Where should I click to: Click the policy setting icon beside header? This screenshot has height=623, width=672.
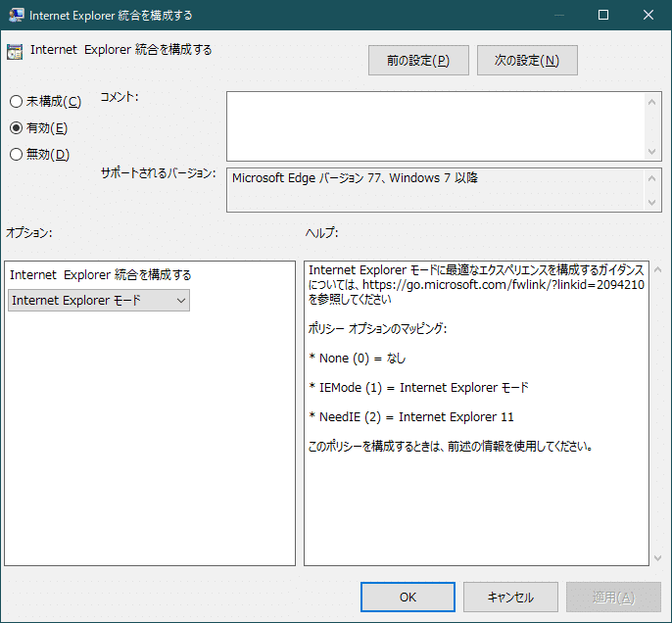15,52
